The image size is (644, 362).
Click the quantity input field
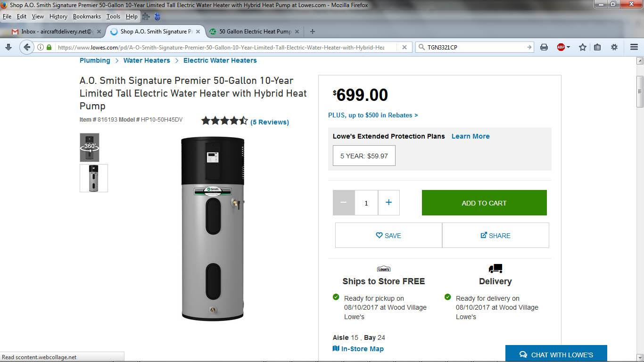tap(366, 203)
